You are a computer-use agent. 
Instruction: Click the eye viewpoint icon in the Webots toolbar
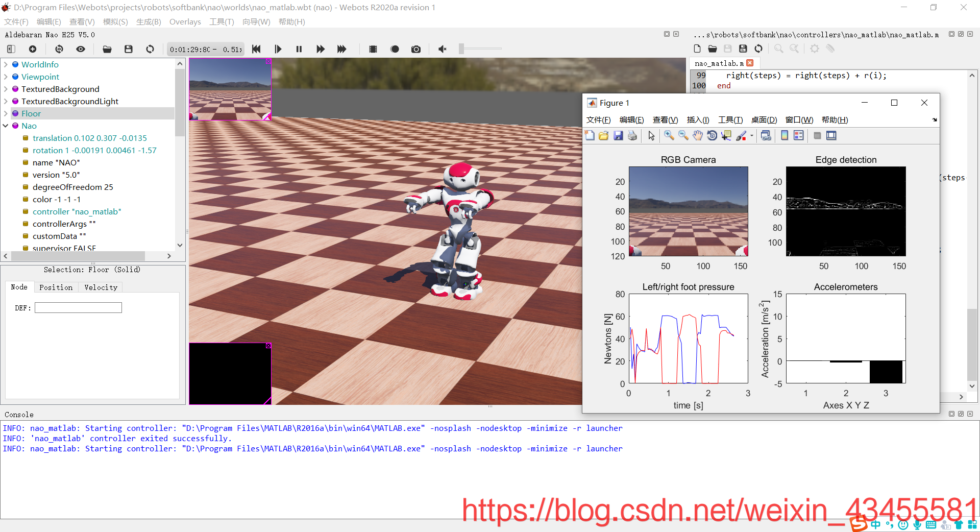[x=81, y=49]
